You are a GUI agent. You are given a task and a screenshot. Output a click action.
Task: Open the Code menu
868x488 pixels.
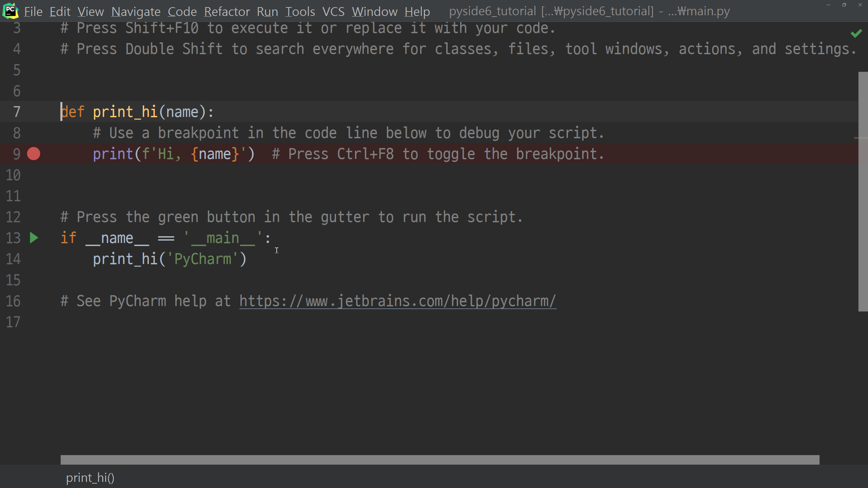(x=182, y=12)
